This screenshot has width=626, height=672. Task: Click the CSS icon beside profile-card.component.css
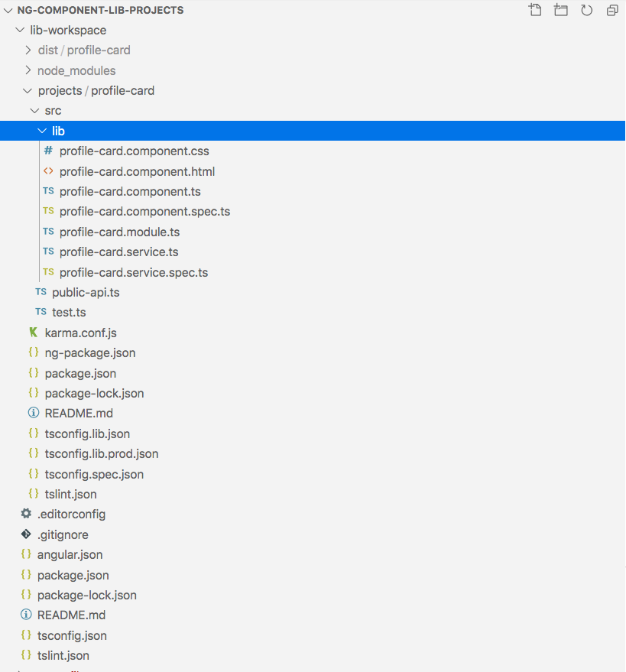click(x=47, y=151)
